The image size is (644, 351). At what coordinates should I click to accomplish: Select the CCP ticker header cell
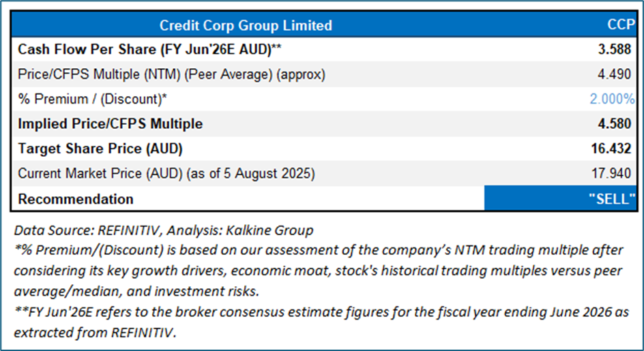point(621,26)
